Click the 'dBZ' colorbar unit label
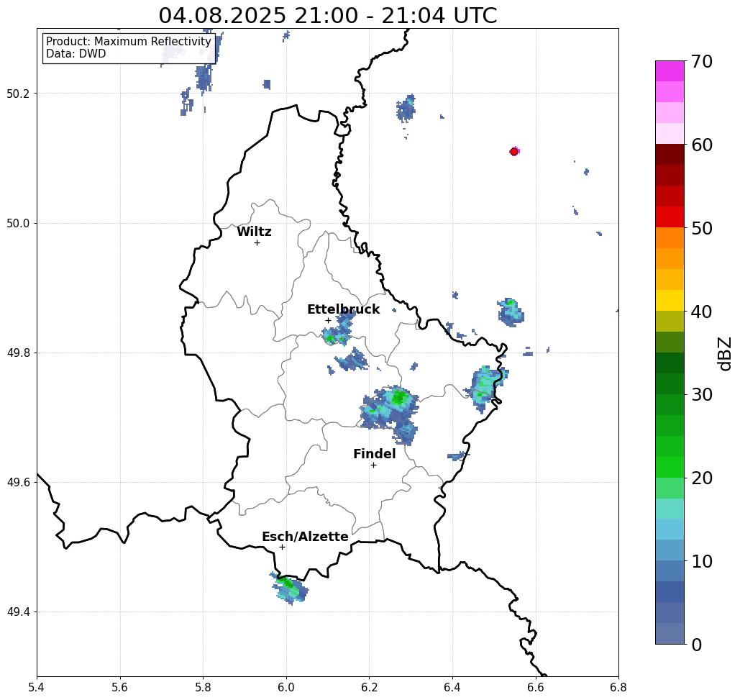This screenshot has width=740, height=700. [724, 353]
